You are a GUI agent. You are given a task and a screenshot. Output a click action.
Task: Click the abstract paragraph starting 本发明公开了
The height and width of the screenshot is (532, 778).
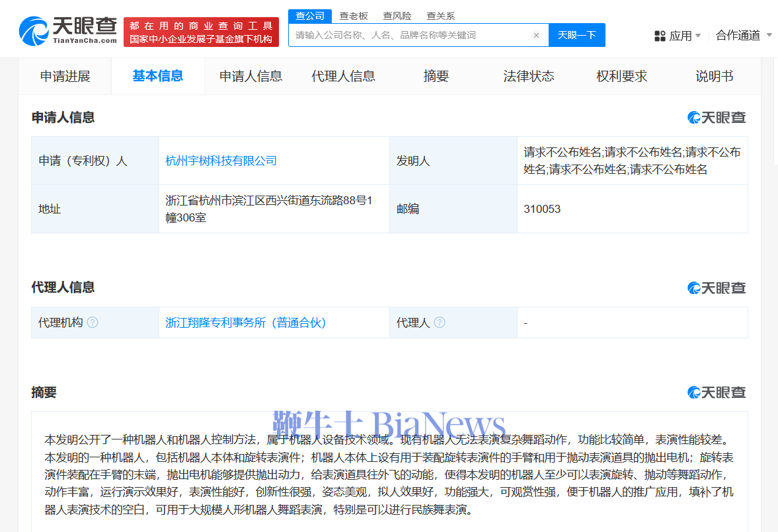click(389, 475)
